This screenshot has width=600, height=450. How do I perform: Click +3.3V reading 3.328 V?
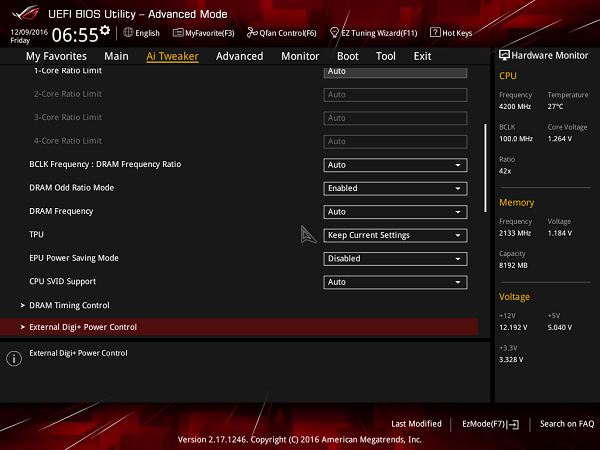(511, 360)
